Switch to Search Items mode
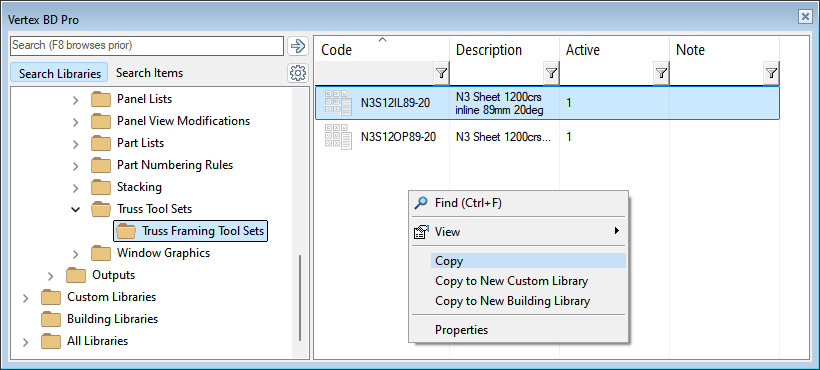 pyautogui.click(x=150, y=73)
